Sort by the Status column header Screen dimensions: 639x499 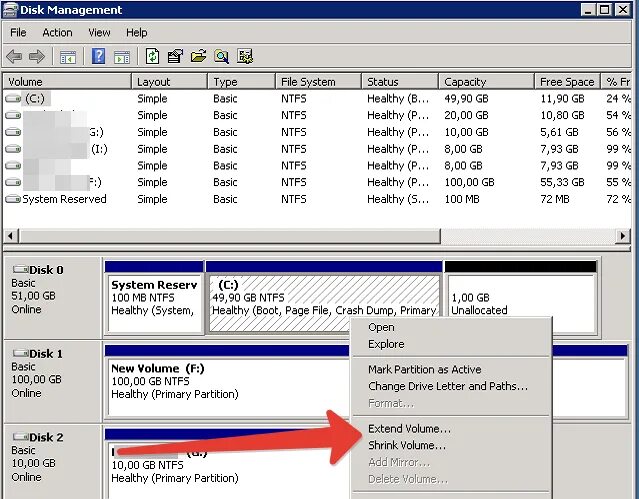coord(400,82)
